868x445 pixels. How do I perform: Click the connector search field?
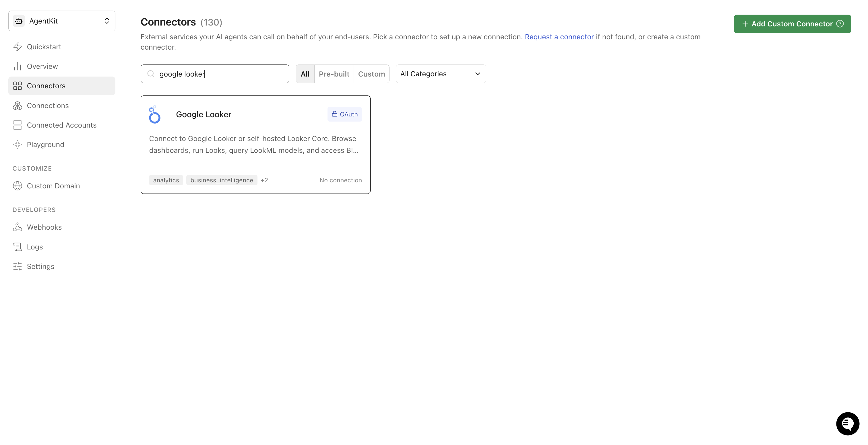tap(215, 74)
